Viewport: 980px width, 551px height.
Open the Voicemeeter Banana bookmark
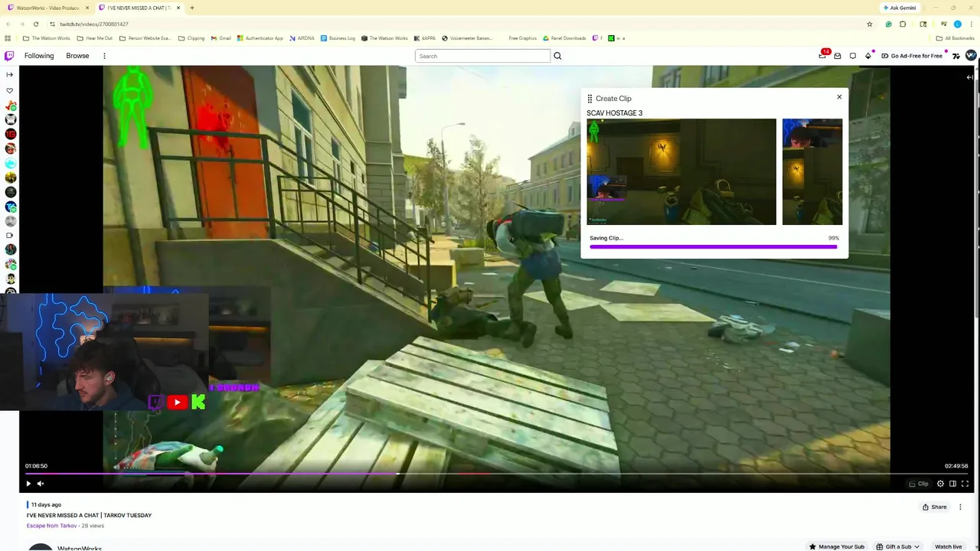pyautogui.click(x=466, y=38)
